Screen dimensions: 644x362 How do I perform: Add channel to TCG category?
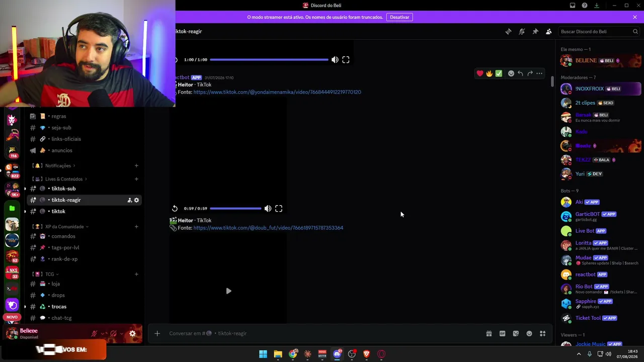(x=136, y=274)
